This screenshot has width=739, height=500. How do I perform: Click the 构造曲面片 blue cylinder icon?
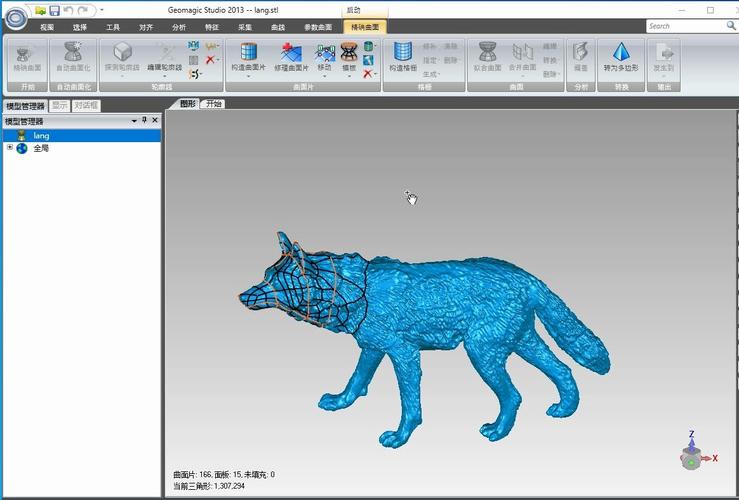[x=248, y=51]
